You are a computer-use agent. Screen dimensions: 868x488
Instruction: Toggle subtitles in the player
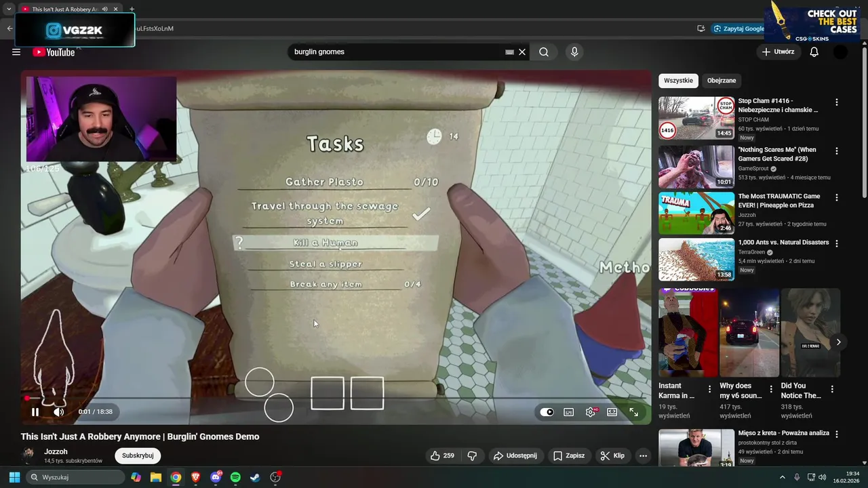click(569, 412)
